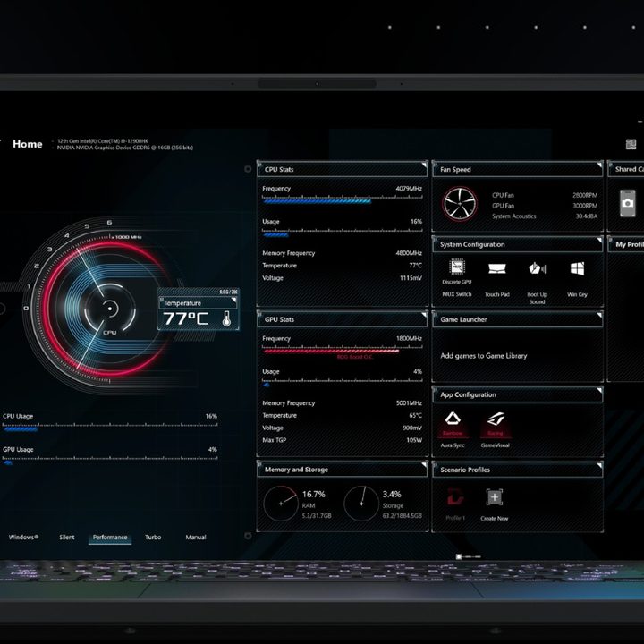Image resolution: width=644 pixels, height=644 pixels.
Task: Click the round handle below Memory and Storage
Action: click(x=248, y=536)
